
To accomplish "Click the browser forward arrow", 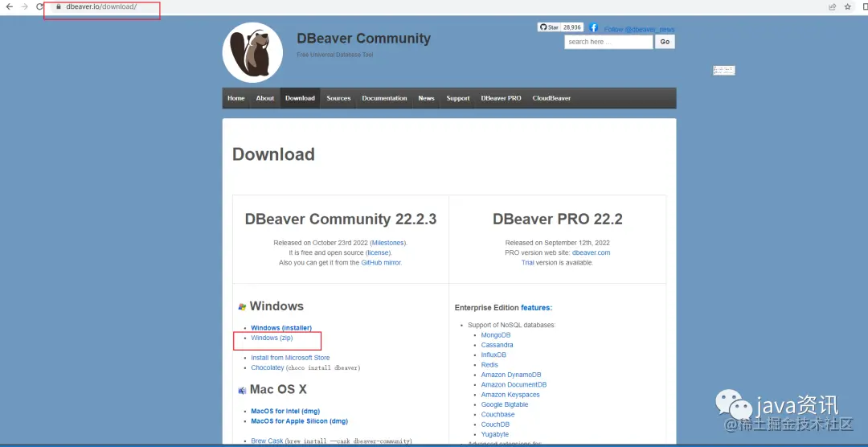I will tap(24, 7).
